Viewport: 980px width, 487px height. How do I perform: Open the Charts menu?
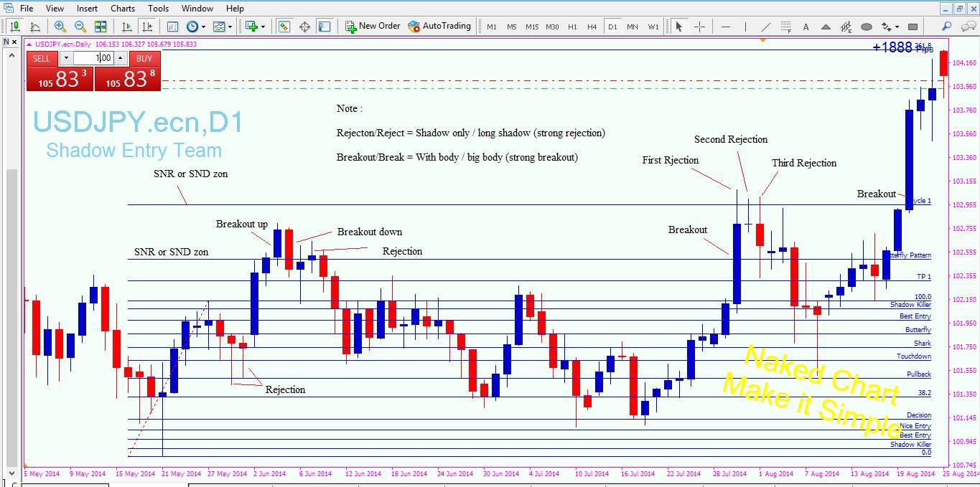(122, 8)
